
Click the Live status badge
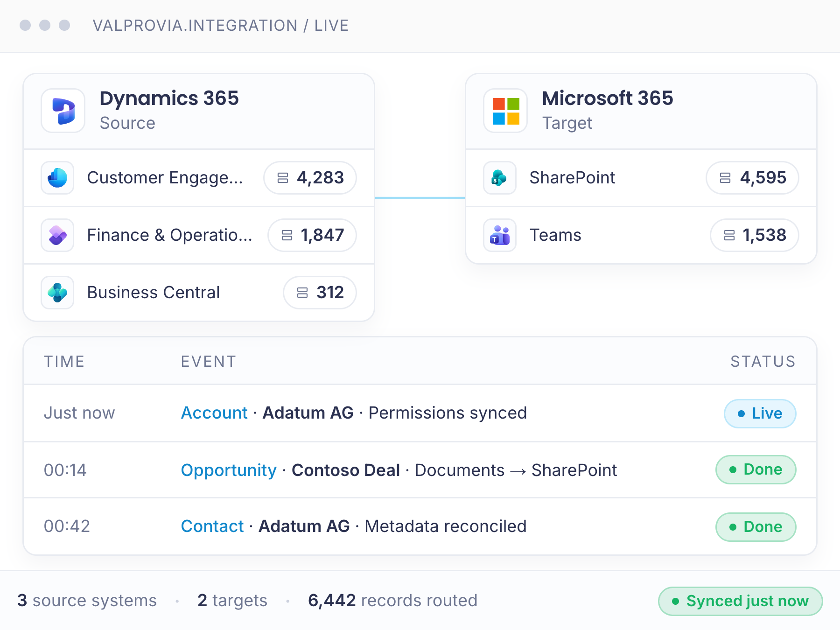pos(760,413)
